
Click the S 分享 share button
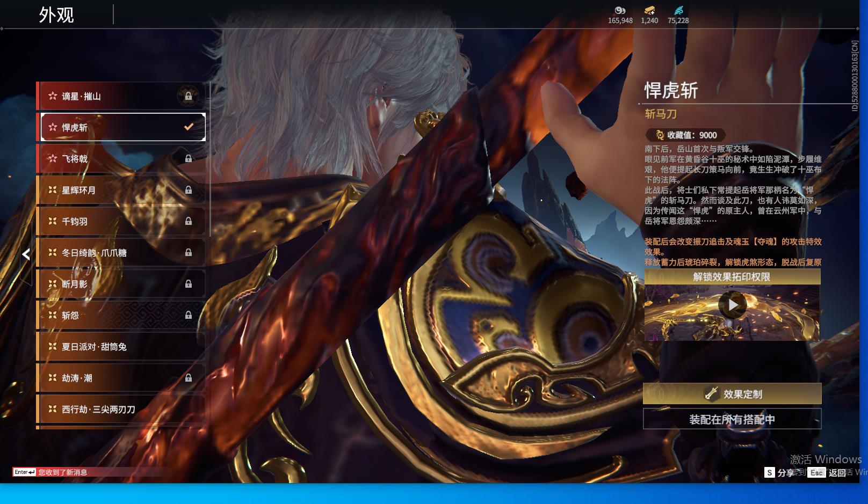click(x=780, y=472)
